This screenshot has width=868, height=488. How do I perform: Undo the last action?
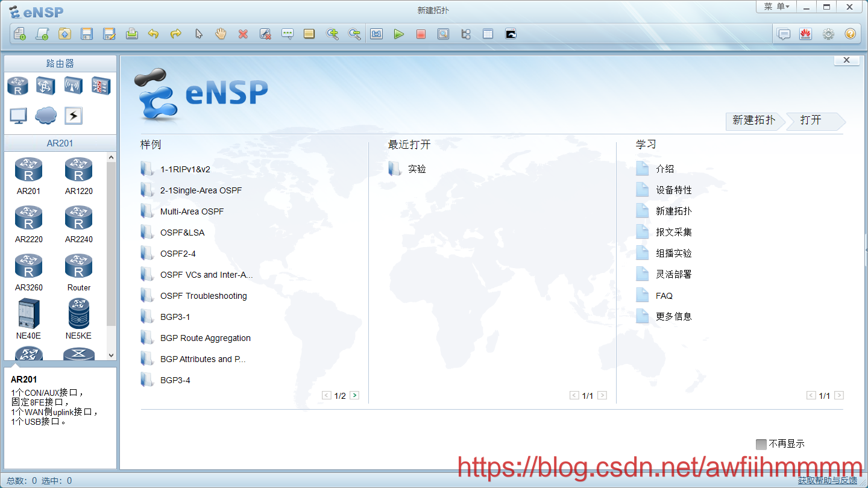(154, 34)
